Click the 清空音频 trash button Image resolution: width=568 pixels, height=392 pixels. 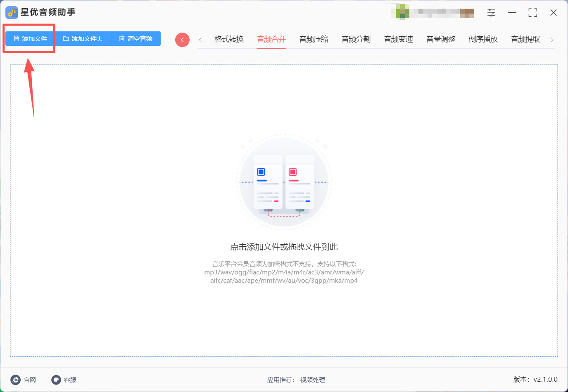[136, 39]
